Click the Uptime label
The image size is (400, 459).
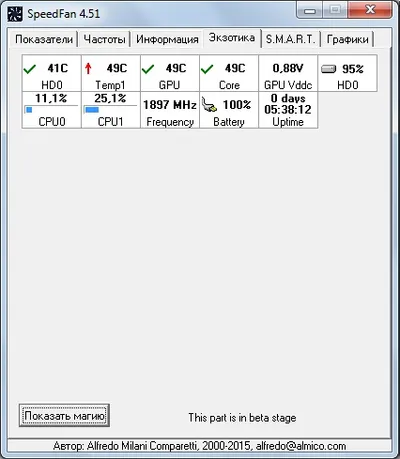pyautogui.click(x=288, y=122)
